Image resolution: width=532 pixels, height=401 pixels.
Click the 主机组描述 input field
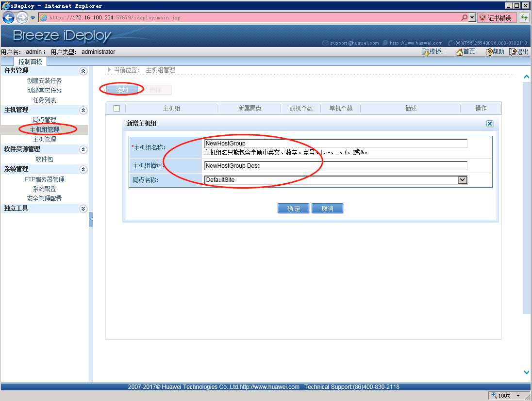(336, 166)
